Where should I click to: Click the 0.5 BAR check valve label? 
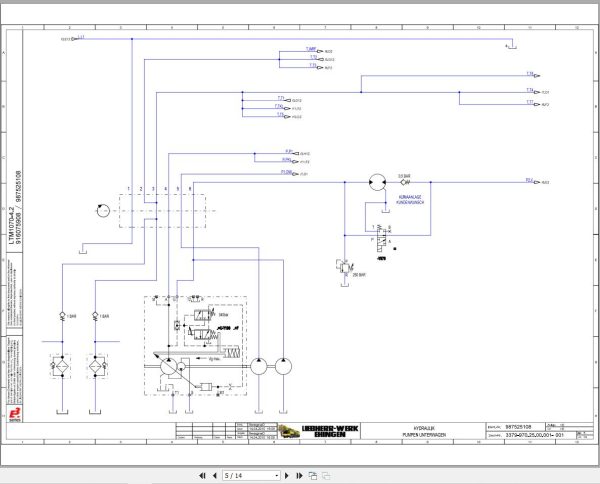point(404,176)
